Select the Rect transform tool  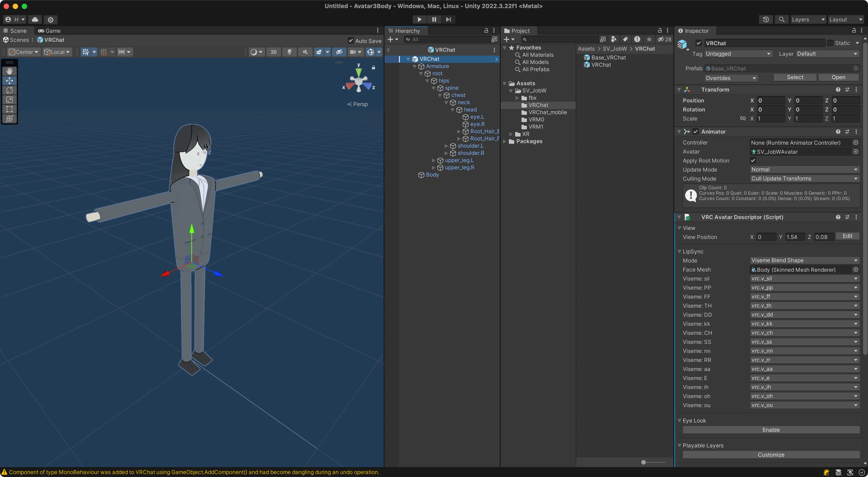tap(9, 109)
